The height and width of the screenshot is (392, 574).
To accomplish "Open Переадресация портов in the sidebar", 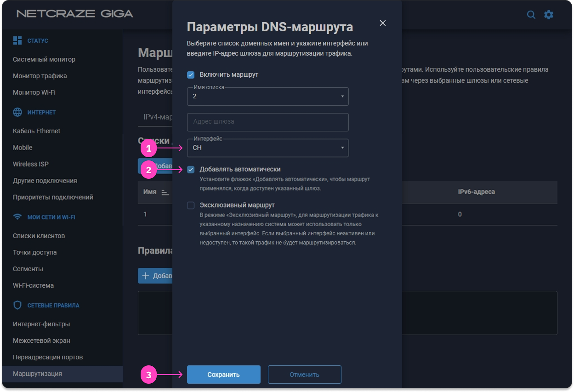I will 48,357.
